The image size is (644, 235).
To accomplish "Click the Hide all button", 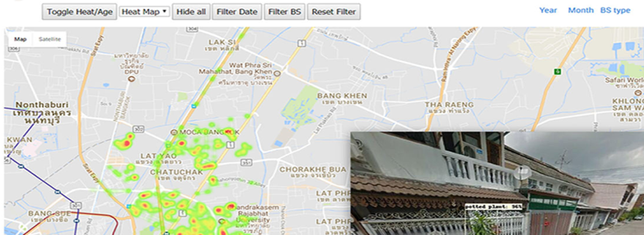I will [191, 12].
